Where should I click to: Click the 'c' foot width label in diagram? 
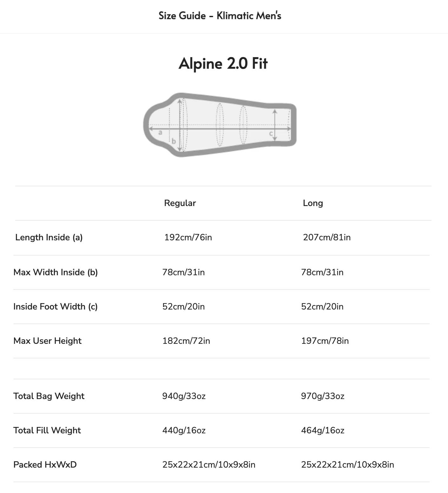pos(271,134)
